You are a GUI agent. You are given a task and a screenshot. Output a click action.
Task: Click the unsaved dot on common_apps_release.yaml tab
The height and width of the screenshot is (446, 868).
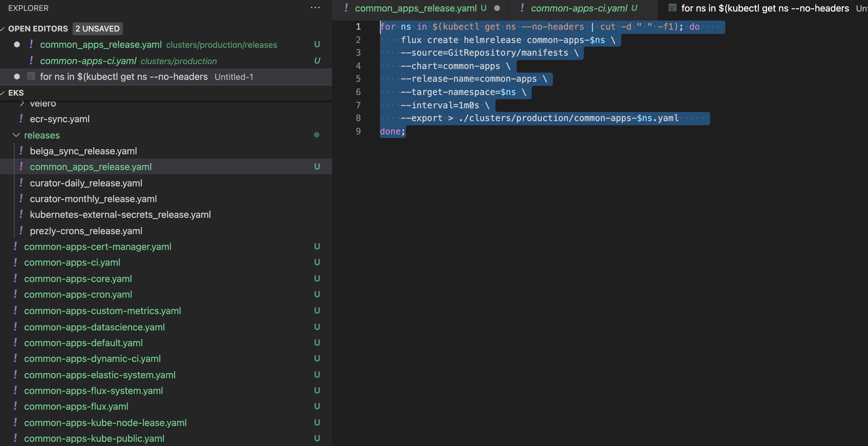497,8
